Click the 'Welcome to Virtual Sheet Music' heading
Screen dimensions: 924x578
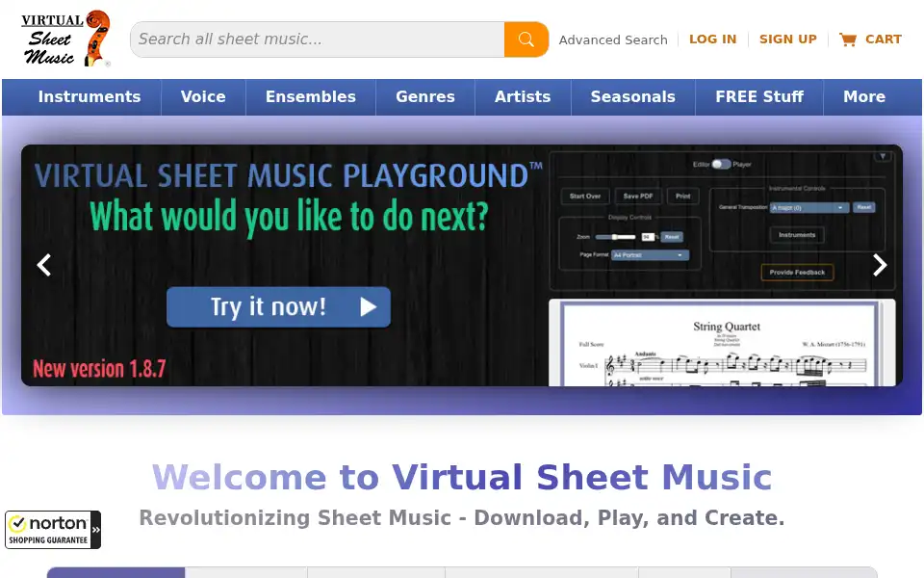coord(462,477)
